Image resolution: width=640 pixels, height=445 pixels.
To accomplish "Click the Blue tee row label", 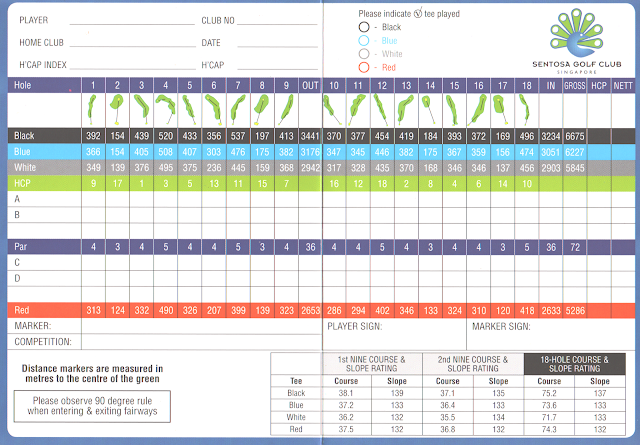I will (22, 151).
